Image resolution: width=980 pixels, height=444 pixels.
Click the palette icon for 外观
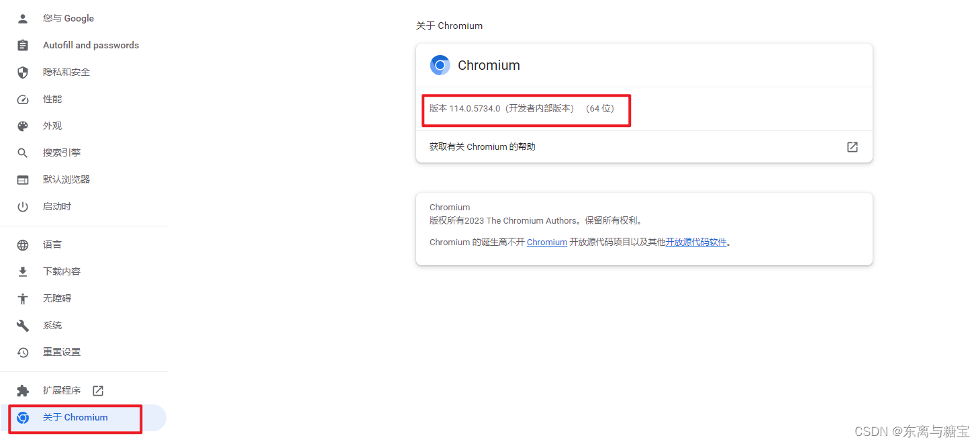pyautogui.click(x=23, y=126)
